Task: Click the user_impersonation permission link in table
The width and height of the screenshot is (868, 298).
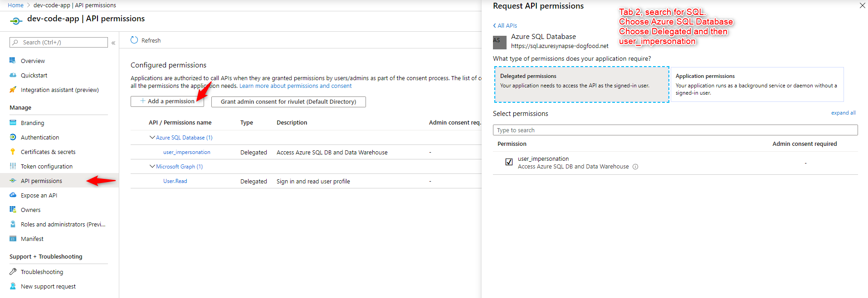Action: 187,152
